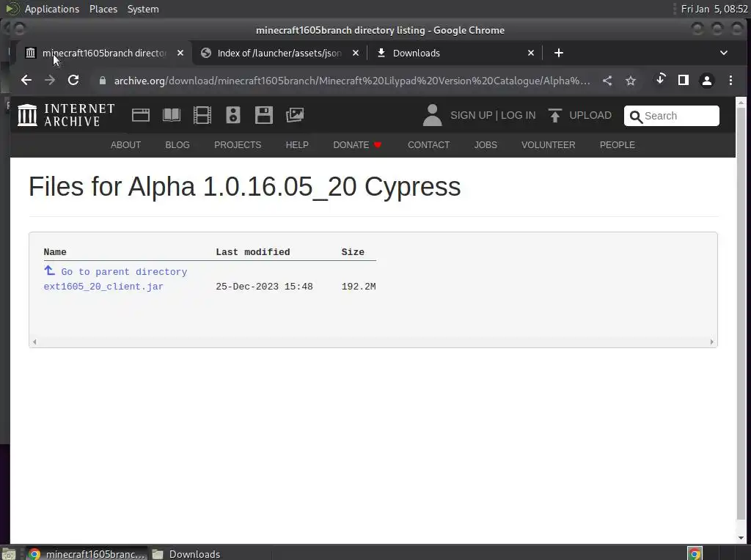The height and width of the screenshot is (560, 751).
Task: Open the Web (Wayback) media icon
Action: [x=141, y=115]
